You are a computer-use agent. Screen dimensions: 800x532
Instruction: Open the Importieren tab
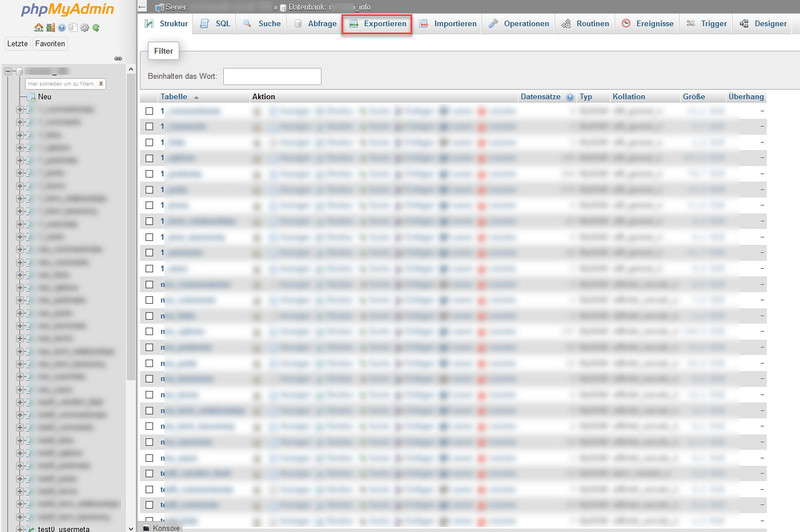448,23
